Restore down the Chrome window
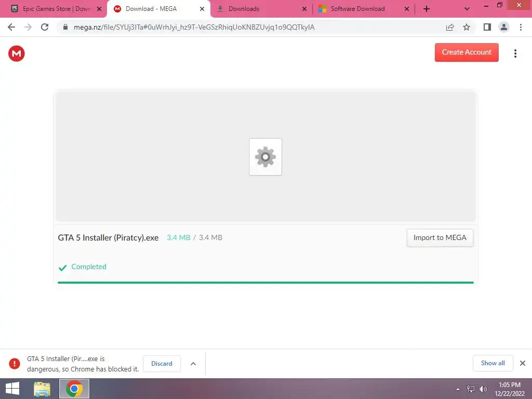The image size is (532, 399). 499,5
